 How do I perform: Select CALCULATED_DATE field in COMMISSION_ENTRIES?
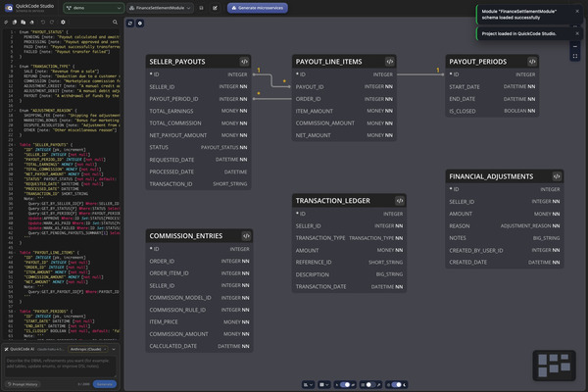200,346
